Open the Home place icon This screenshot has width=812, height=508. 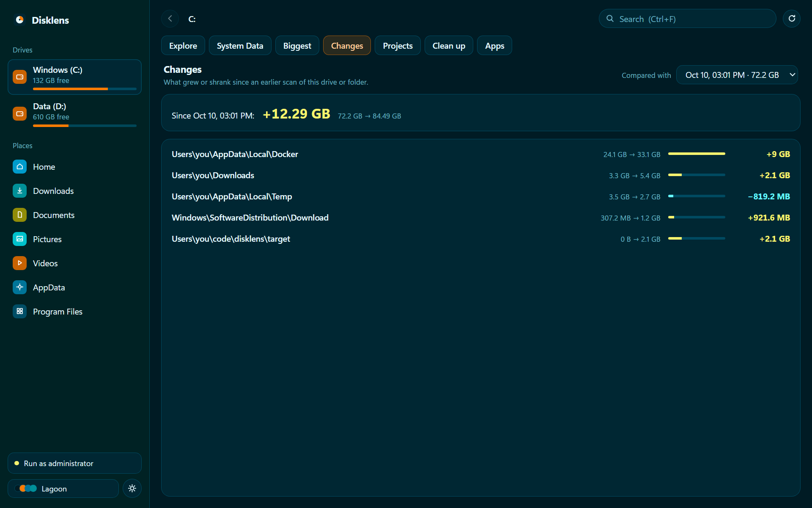point(19,167)
